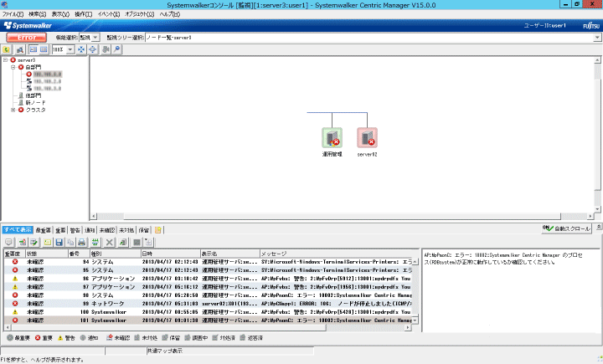This screenshot has height=364, width=603.
Task: Click the blue magnifier search icon
Action: click(x=117, y=49)
